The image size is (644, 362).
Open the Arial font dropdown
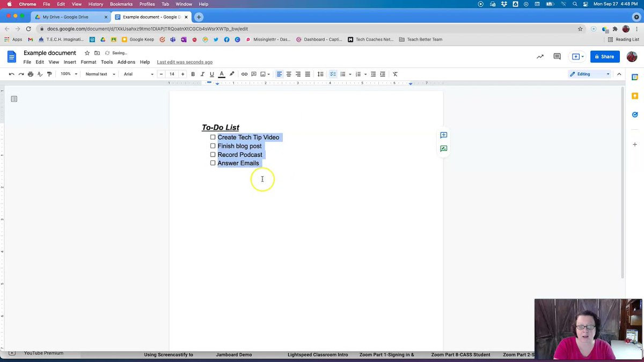tap(138, 74)
